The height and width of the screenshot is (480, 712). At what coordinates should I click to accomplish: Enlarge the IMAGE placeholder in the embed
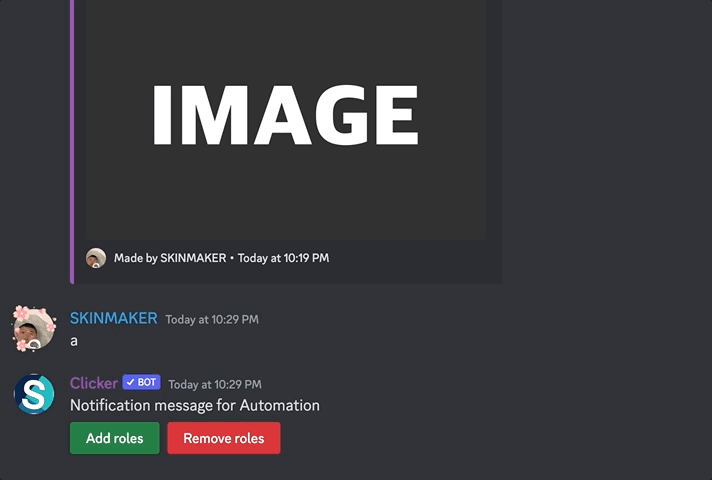(x=285, y=115)
